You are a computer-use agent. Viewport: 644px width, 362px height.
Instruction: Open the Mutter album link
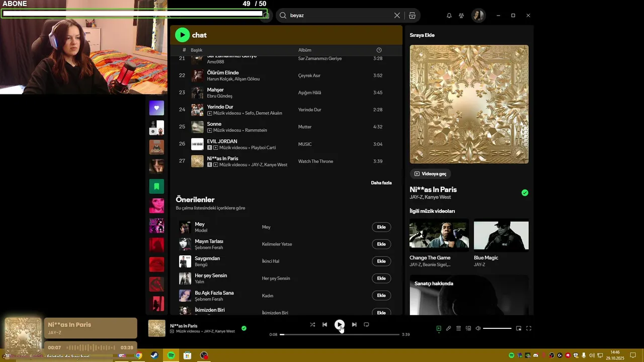tap(305, 127)
